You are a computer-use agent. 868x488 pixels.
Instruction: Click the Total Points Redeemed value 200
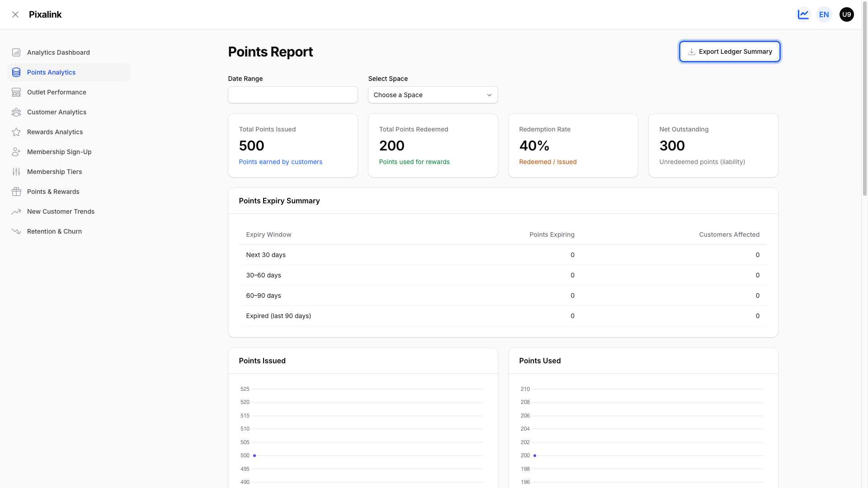click(x=392, y=145)
